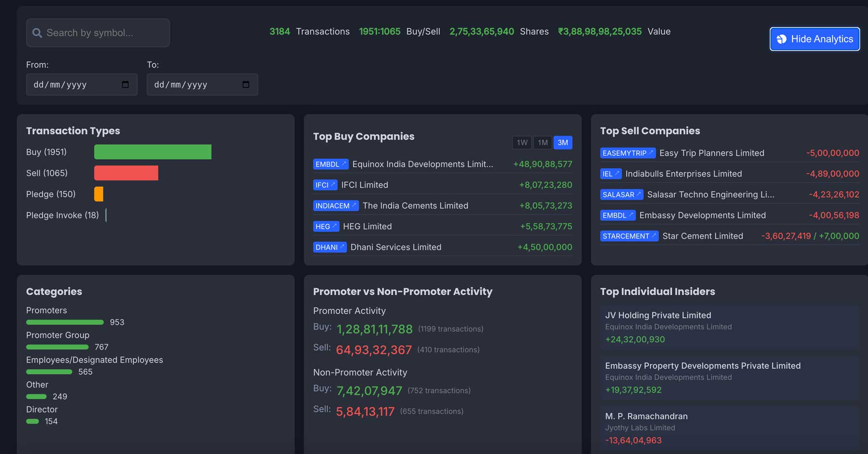Click The India Cements Limited name
868x454 pixels.
tap(415, 205)
